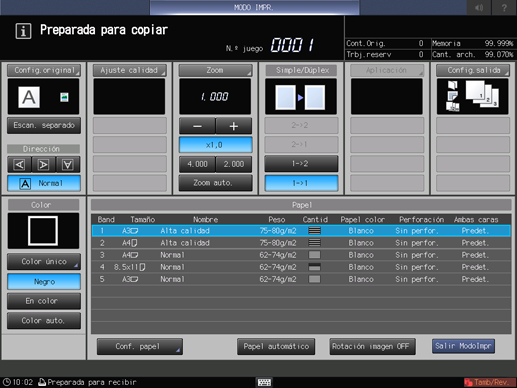517x388 pixels.
Task: Open Simple/Dúplex header
Action: [301, 70]
